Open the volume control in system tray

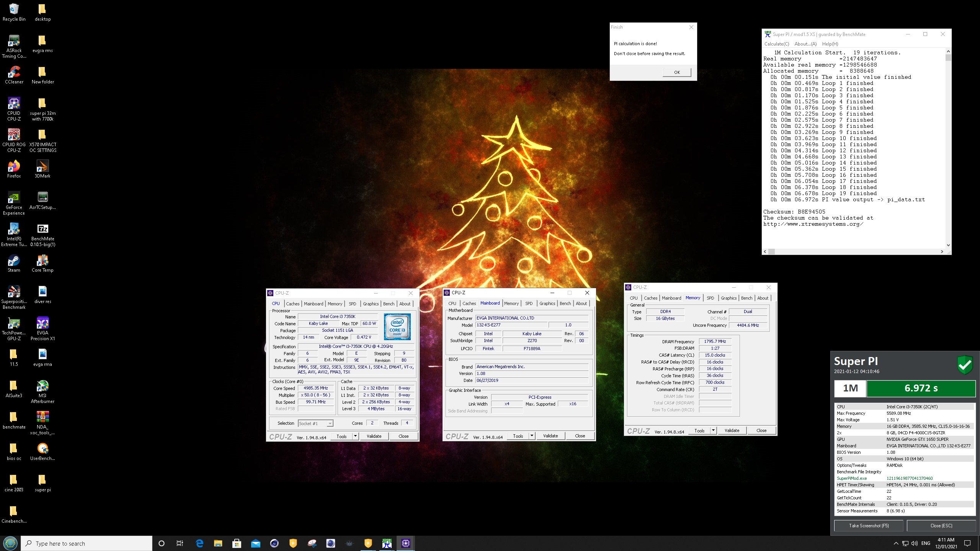915,543
